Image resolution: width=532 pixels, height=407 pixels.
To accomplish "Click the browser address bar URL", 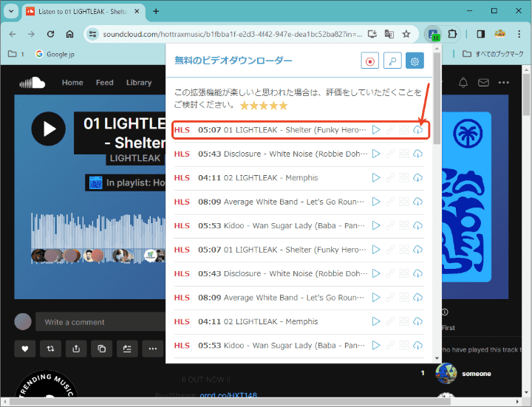I will pos(233,34).
